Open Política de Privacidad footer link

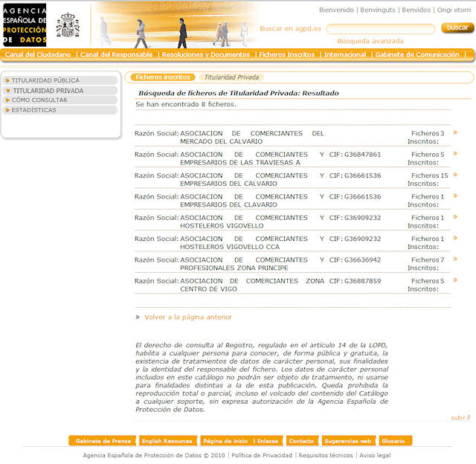[x=262, y=456]
